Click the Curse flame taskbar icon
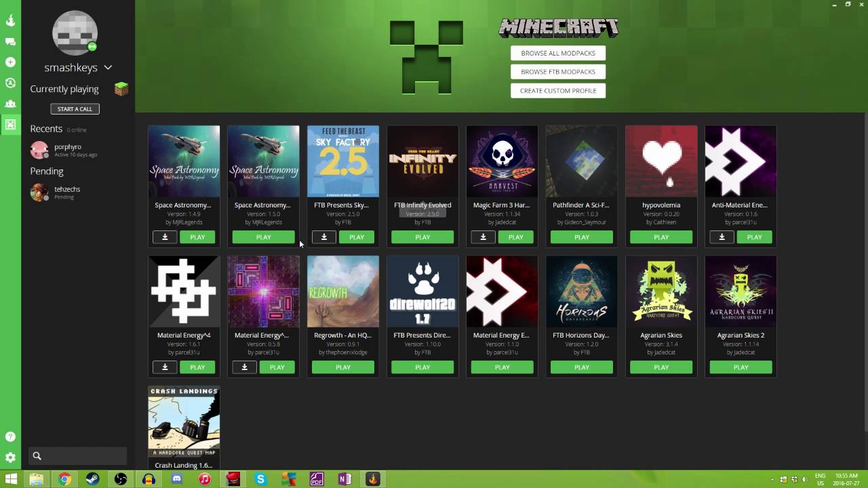This screenshot has height=488, width=868. click(372, 479)
